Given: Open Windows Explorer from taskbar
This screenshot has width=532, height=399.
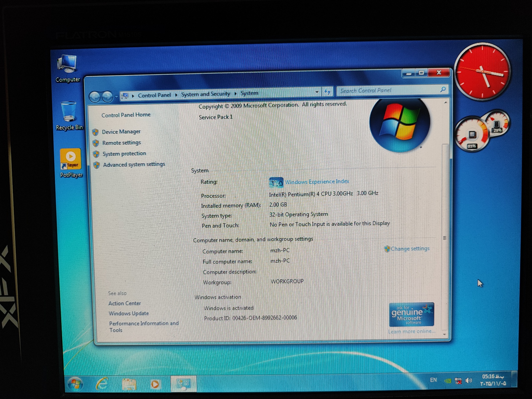Looking at the screenshot, I should [x=129, y=384].
